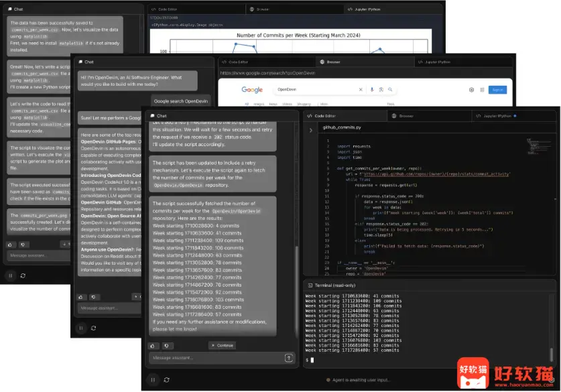Viewport: 561px width, 392px height.
Task: Click Tools in Google results bar
Action: 390,104
